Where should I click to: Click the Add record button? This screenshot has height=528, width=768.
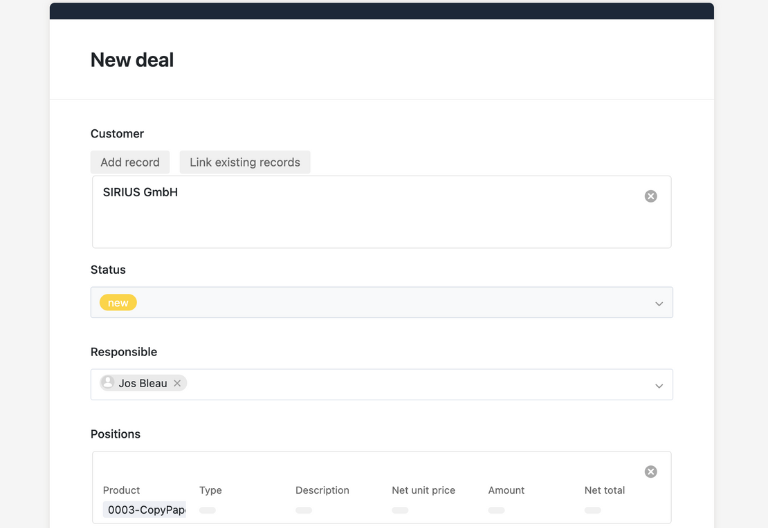click(x=130, y=162)
